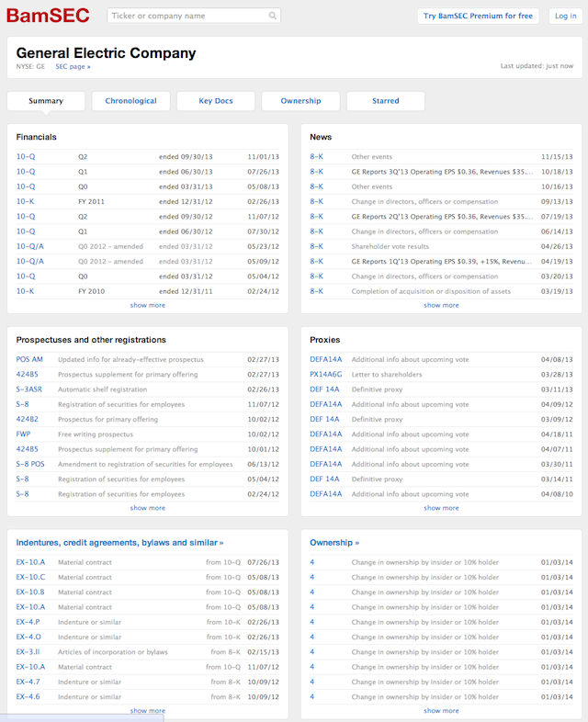Open 10-K for FY 2011
Image resolution: width=588 pixels, height=722 pixels.
26,201
